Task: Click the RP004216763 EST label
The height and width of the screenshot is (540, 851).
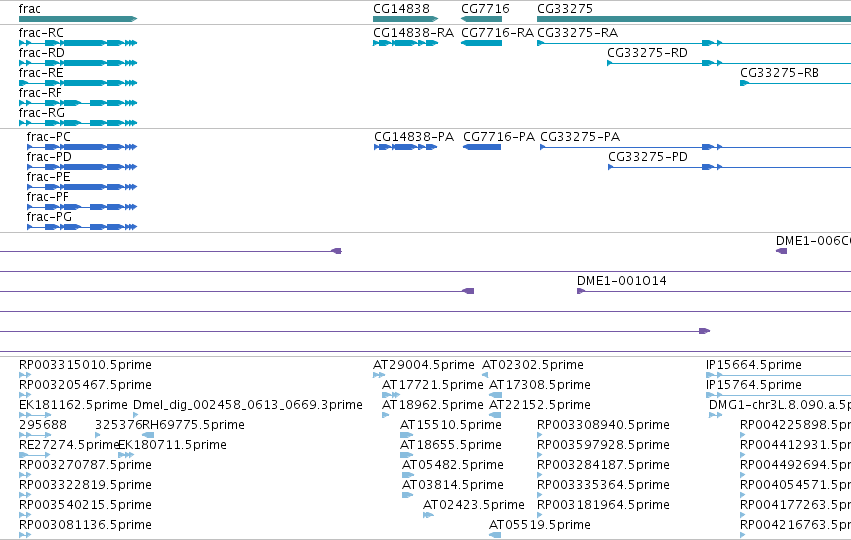Action: click(x=795, y=525)
